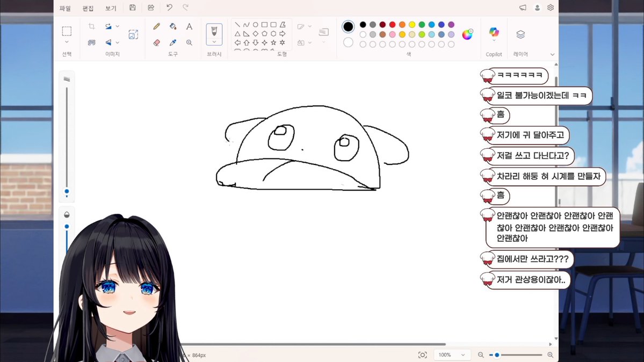Click the zoom out button
The width and height of the screenshot is (644, 362).
pyautogui.click(x=481, y=354)
